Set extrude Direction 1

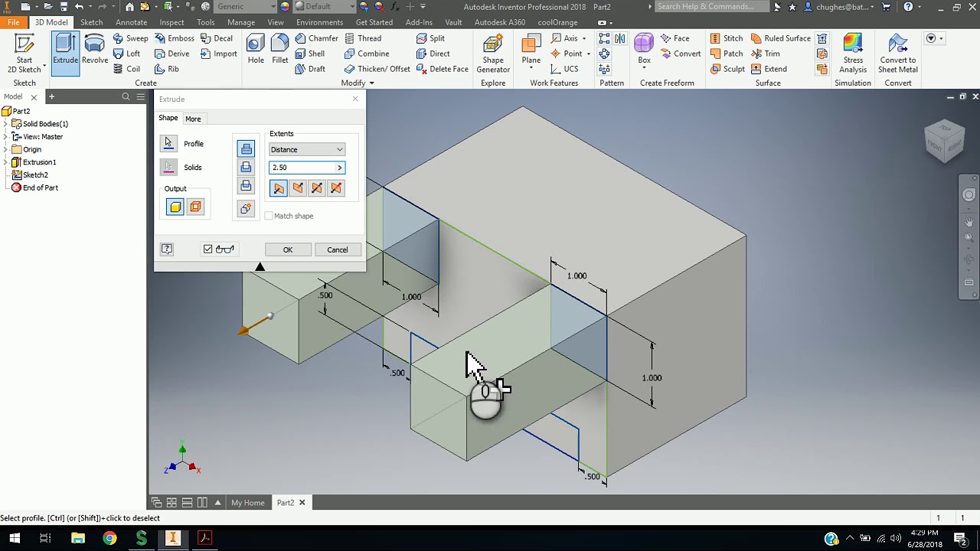coord(279,188)
